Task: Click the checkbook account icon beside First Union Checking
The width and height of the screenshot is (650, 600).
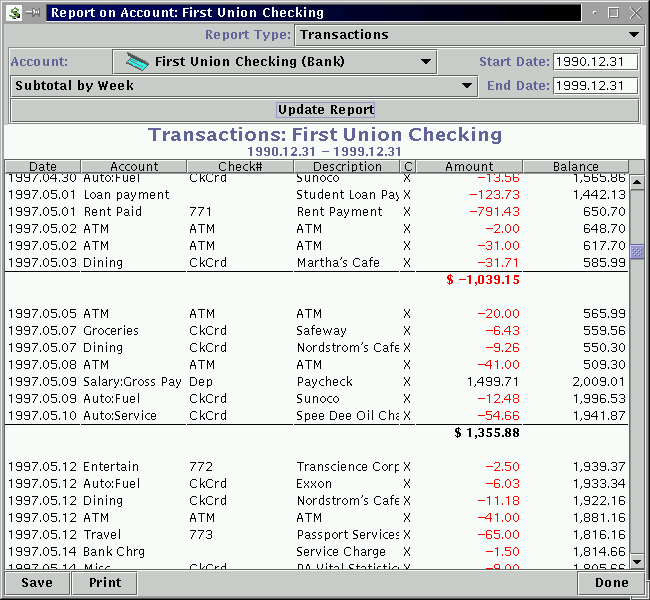Action: [x=137, y=62]
